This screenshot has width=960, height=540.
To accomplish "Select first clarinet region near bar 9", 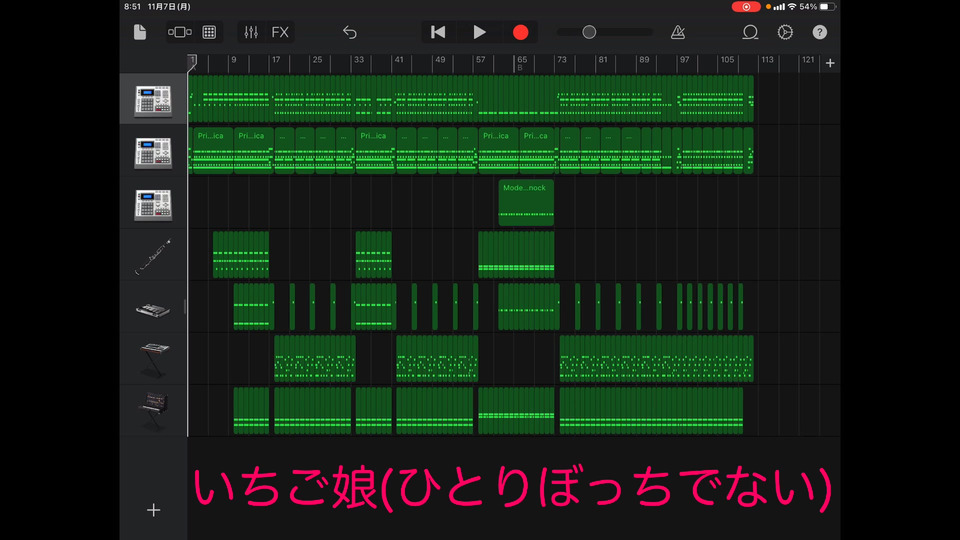I will coord(241,255).
